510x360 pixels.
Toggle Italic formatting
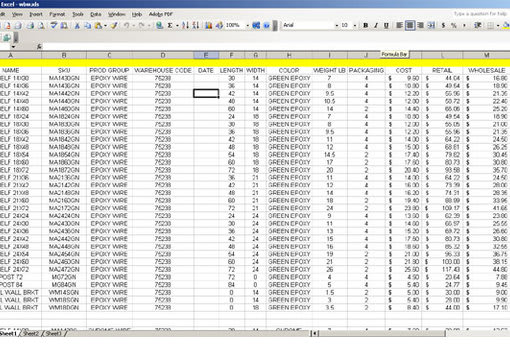[x=376, y=25]
